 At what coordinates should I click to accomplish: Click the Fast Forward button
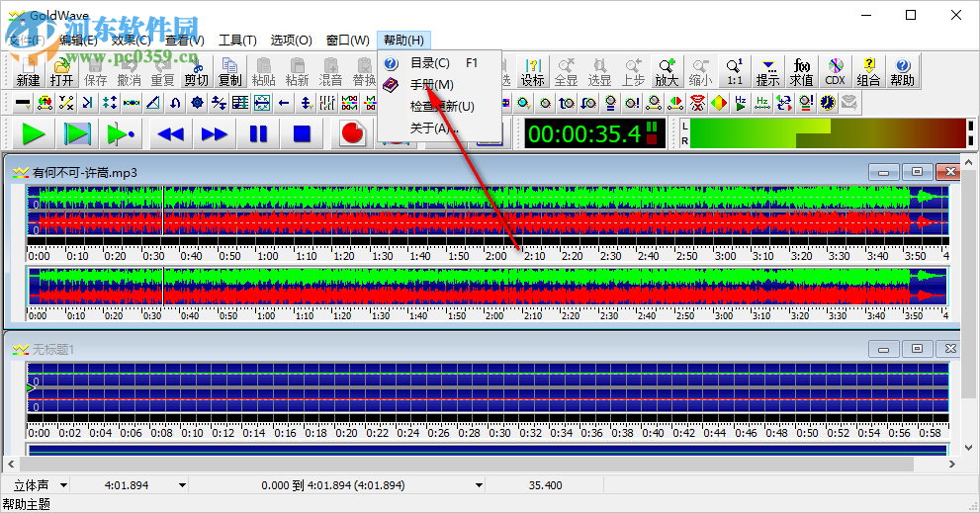click(215, 133)
